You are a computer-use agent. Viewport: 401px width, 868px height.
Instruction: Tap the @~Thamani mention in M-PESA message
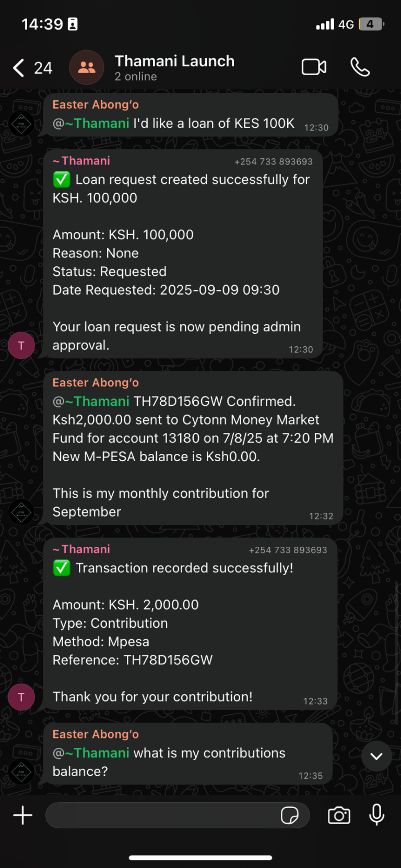[92, 401]
